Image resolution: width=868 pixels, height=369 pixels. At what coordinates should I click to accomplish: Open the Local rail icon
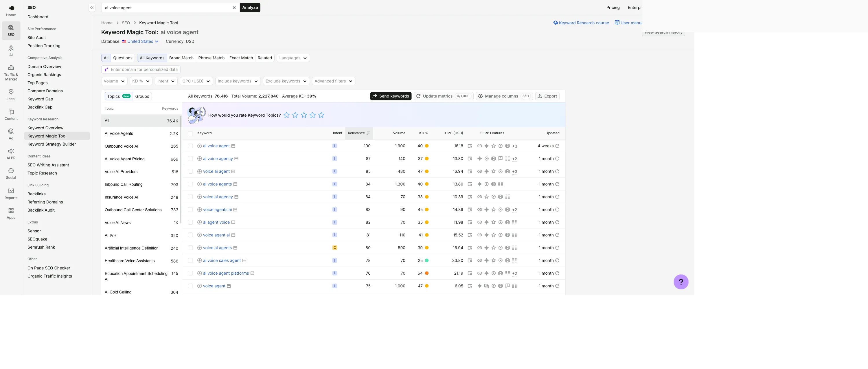[11, 95]
